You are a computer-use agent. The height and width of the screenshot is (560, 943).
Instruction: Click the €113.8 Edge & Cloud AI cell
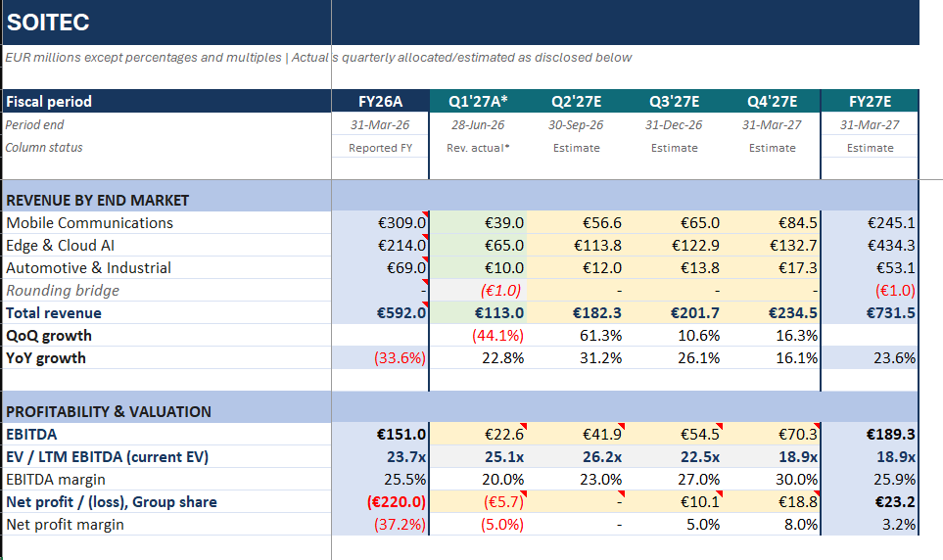(x=576, y=246)
